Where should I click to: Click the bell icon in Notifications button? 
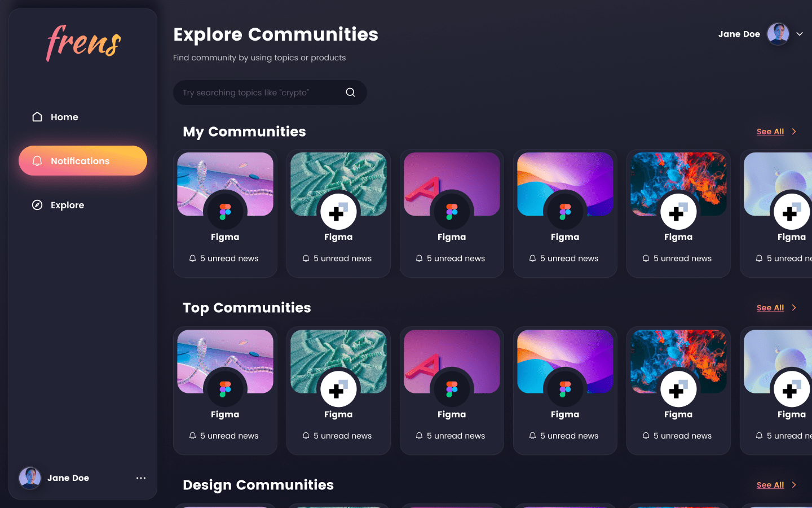(37, 161)
